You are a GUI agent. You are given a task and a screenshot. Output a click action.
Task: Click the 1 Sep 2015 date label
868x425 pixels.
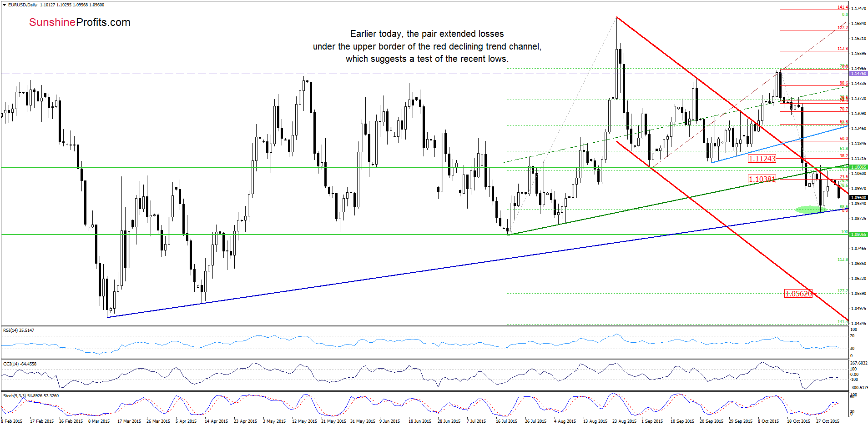pos(652,421)
